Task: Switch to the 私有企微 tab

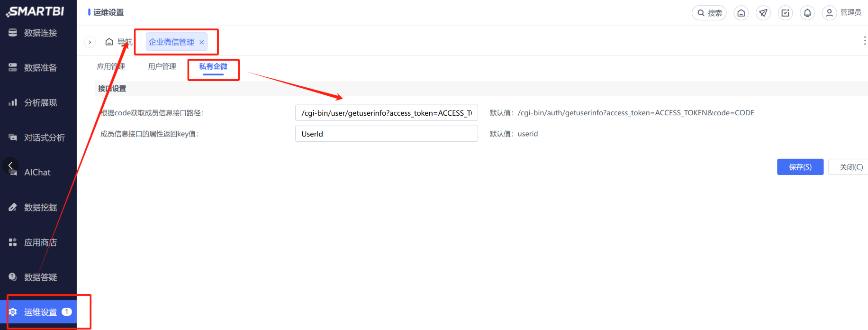Action: coord(213,66)
